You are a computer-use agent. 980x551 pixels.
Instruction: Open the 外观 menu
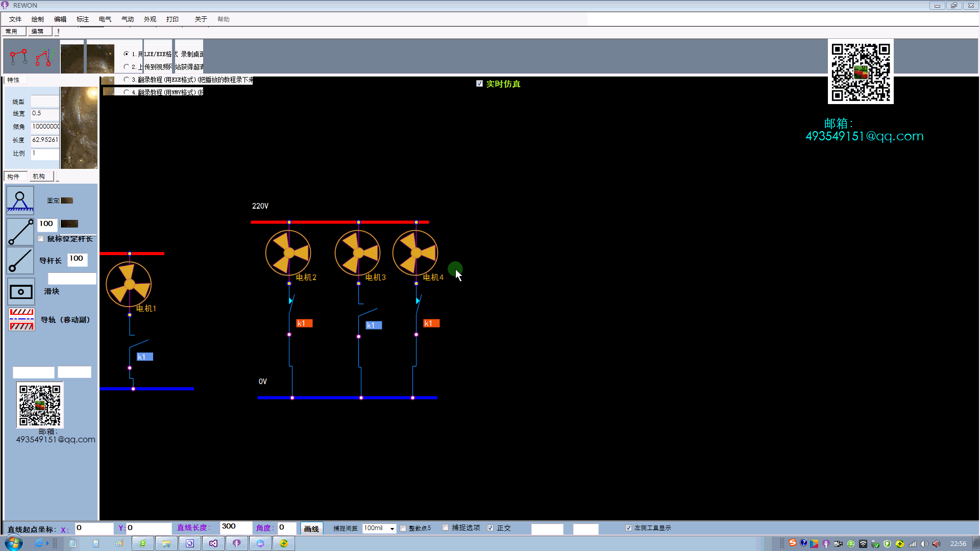[150, 19]
